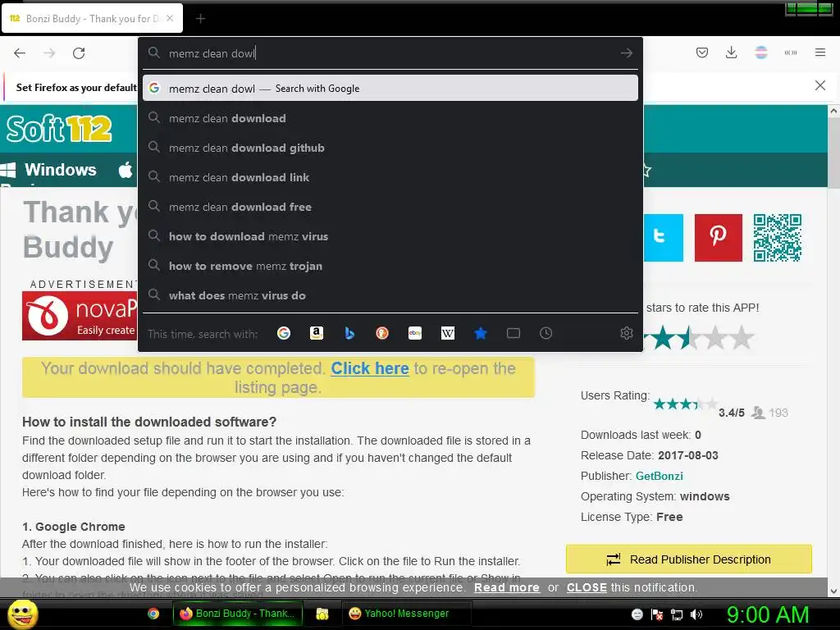Launch Chrome from the taskbar
840x630 pixels.
[x=153, y=614]
